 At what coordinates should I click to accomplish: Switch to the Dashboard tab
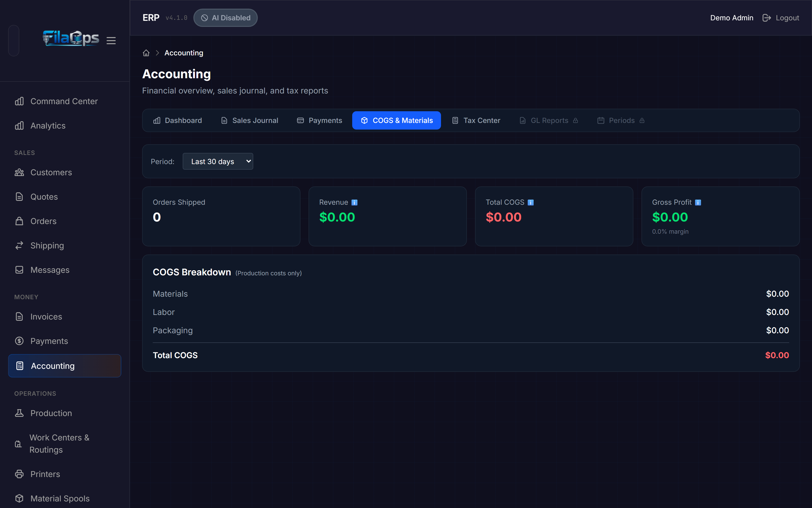(178, 120)
